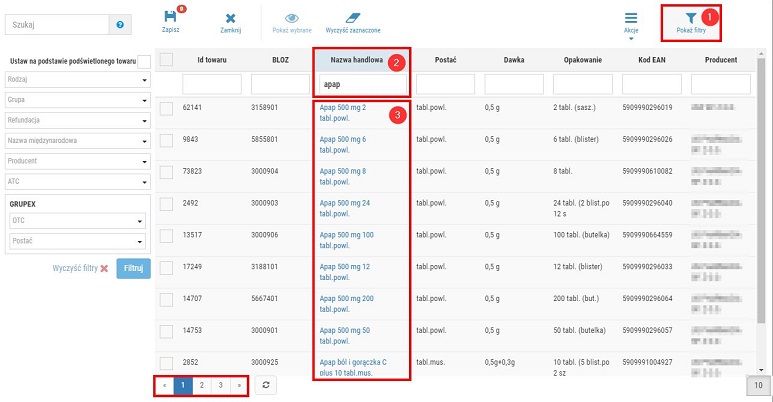
Task: Go to page 2
Action: [x=202, y=385]
